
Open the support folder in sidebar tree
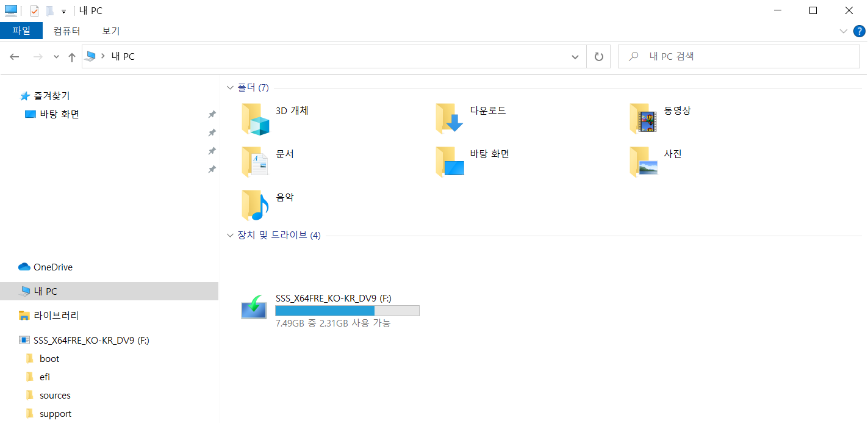coord(49,413)
